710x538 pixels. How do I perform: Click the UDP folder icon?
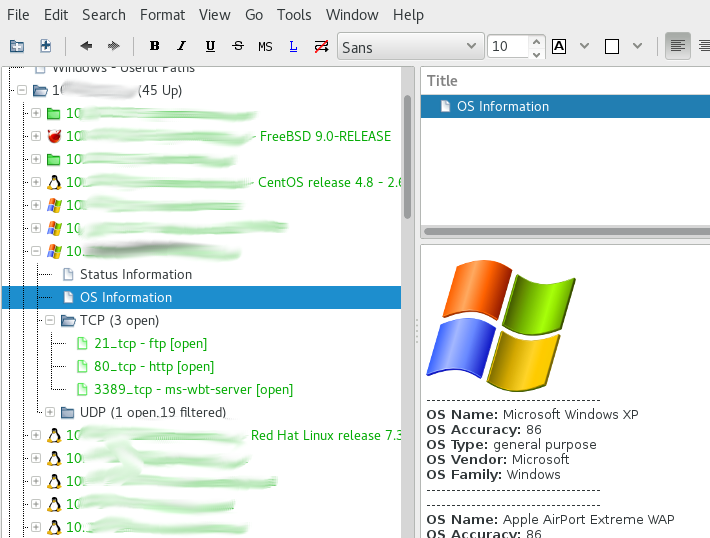68,413
